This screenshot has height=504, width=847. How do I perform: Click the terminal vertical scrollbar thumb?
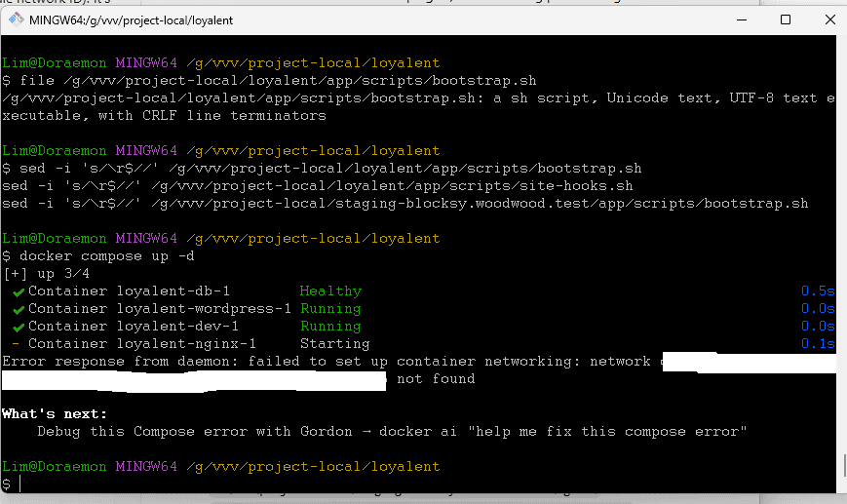click(x=844, y=466)
